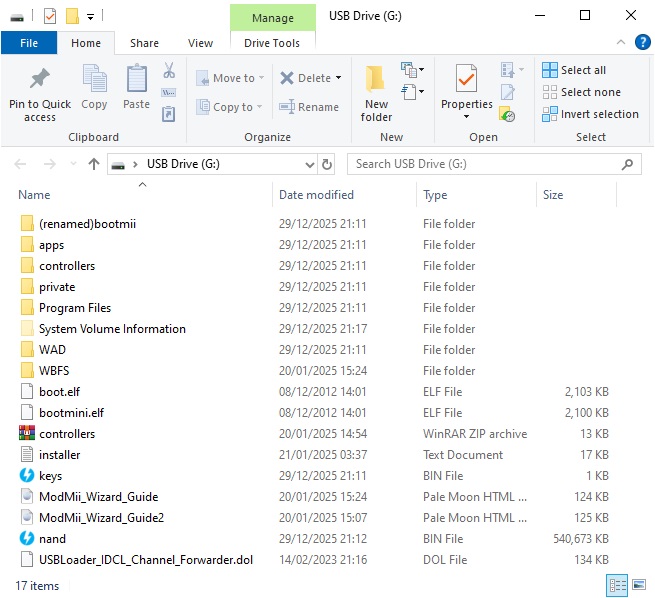655x598 pixels.
Task: Open the address bar history dropdown
Action: (x=310, y=164)
